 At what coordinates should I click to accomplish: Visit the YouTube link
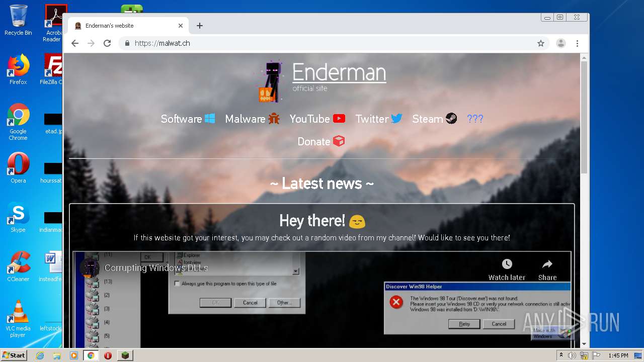click(317, 119)
